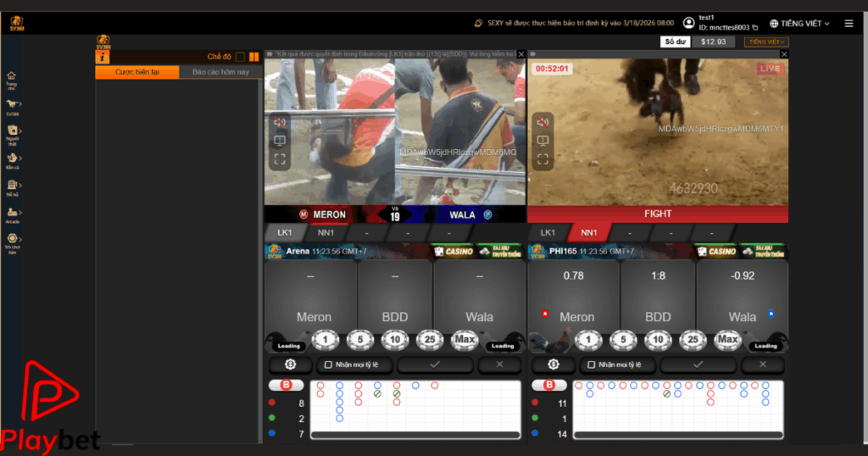Open the orange info icon panel
The width and height of the screenshot is (868, 456).
(x=103, y=57)
